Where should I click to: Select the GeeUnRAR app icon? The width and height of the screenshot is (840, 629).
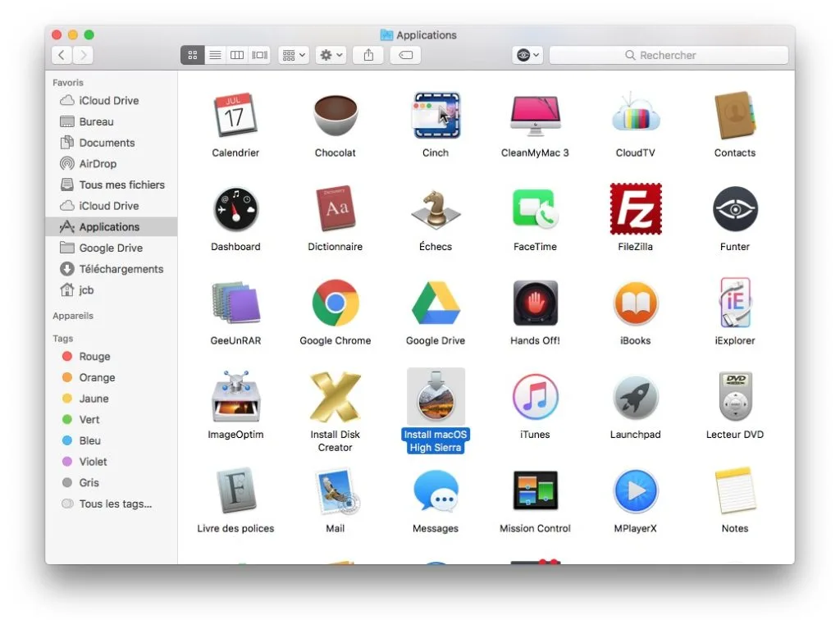pos(235,303)
